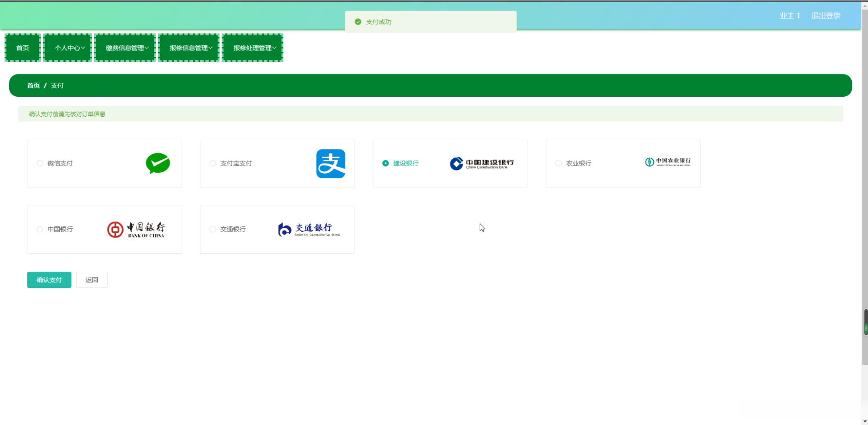The width and height of the screenshot is (868, 425).
Task: Click the 建设银行 label text
Action: coord(406,163)
